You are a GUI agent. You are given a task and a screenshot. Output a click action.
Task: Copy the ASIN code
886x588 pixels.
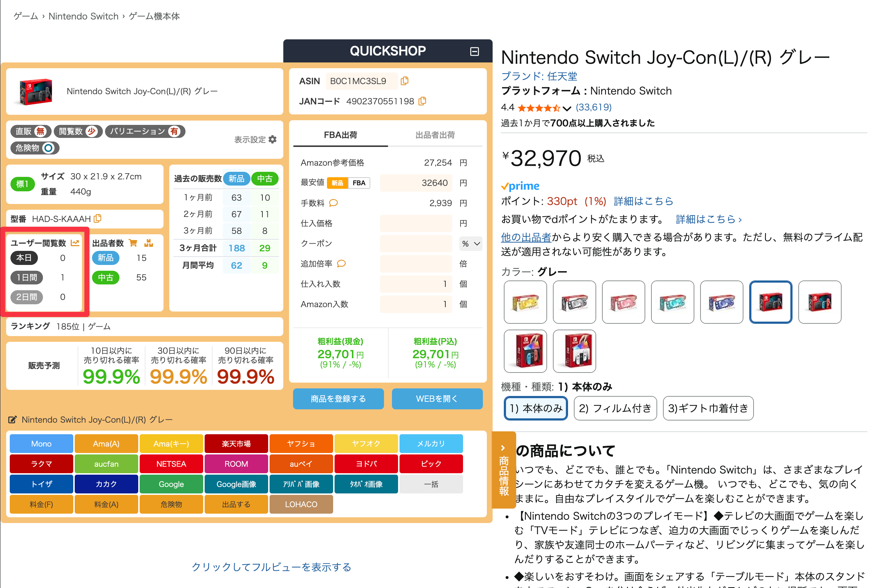tap(404, 81)
